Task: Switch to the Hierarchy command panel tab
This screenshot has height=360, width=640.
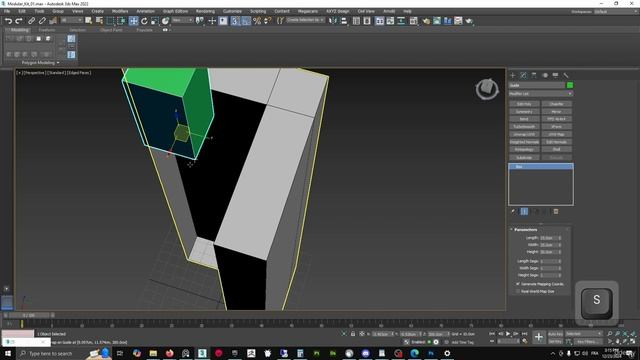Action: pyautogui.click(x=534, y=75)
